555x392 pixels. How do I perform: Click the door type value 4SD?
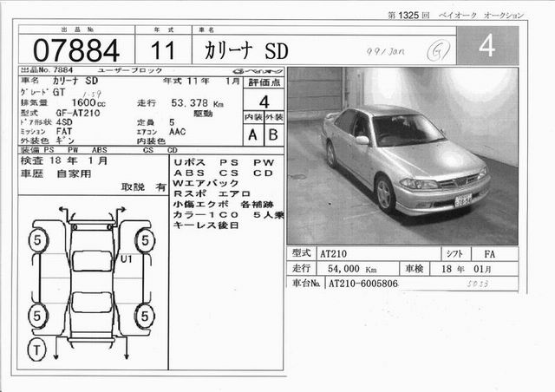tap(64, 122)
